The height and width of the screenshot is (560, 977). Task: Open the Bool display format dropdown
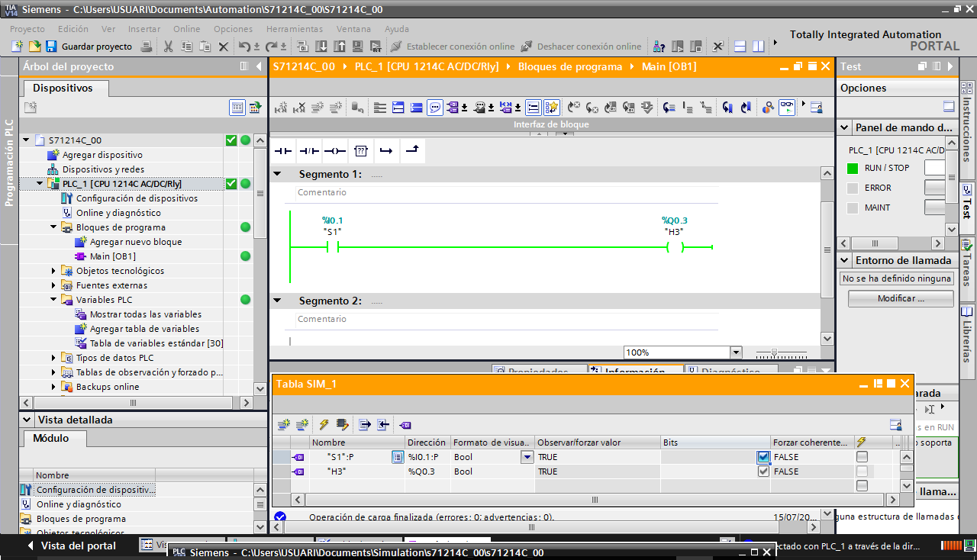point(527,457)
